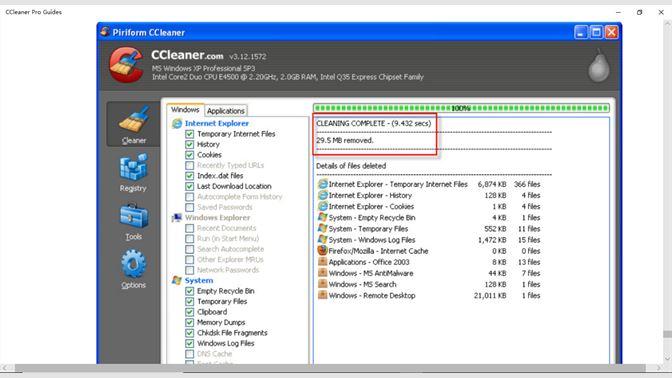This screenshot has width=672, height=378.
Task: Click icon beside System - Windows Log Files result
Action: pos(322,240)
